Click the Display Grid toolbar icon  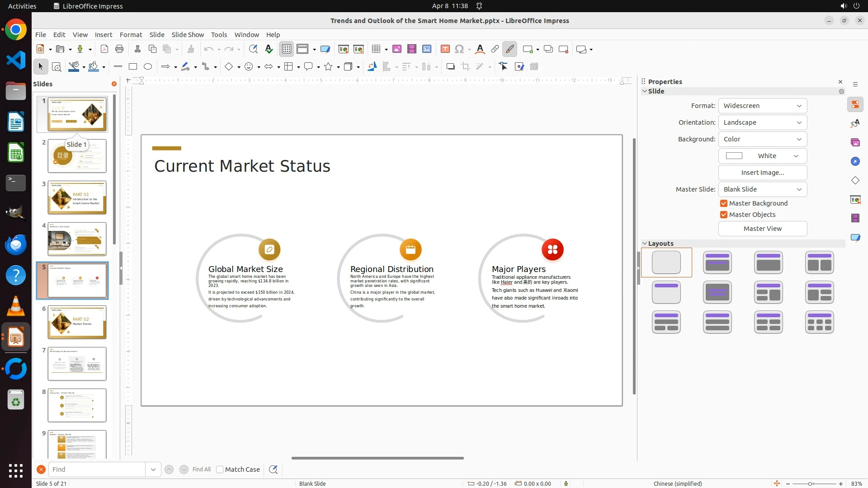pos(287,49)
